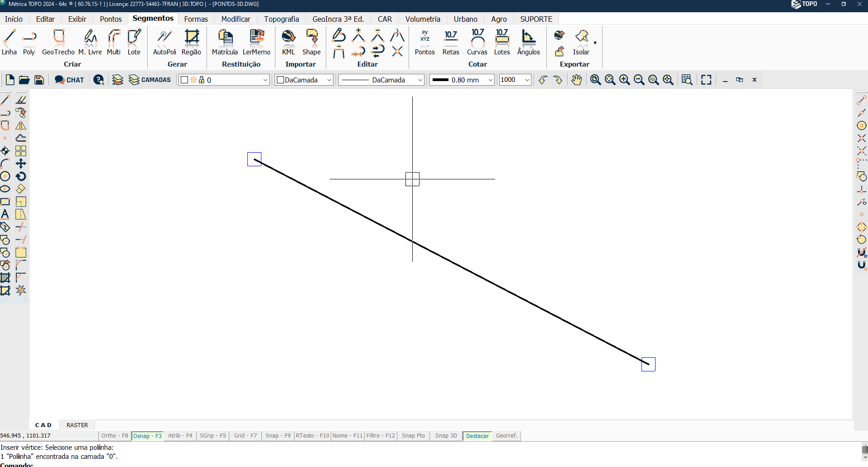868x467 pixels.
Task: Select the text tool with the A icon
Action: pyautogui.click(x=5, y=214)
